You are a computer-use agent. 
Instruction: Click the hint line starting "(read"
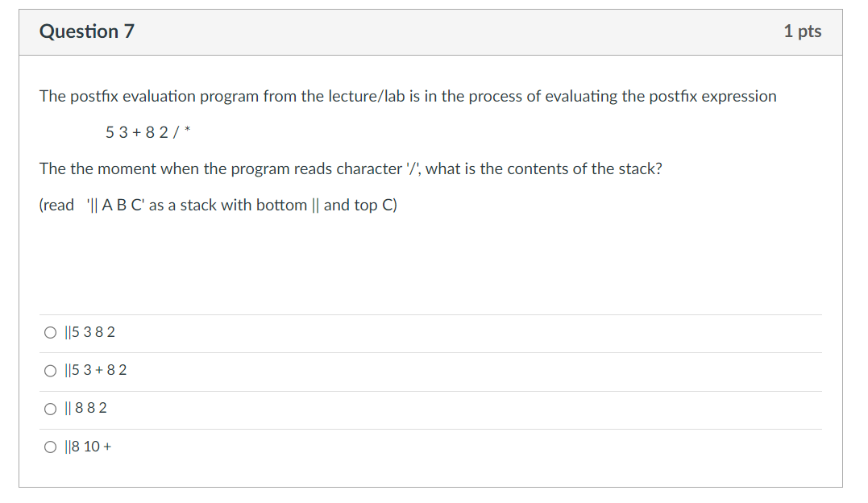click(x=218, y=205)
